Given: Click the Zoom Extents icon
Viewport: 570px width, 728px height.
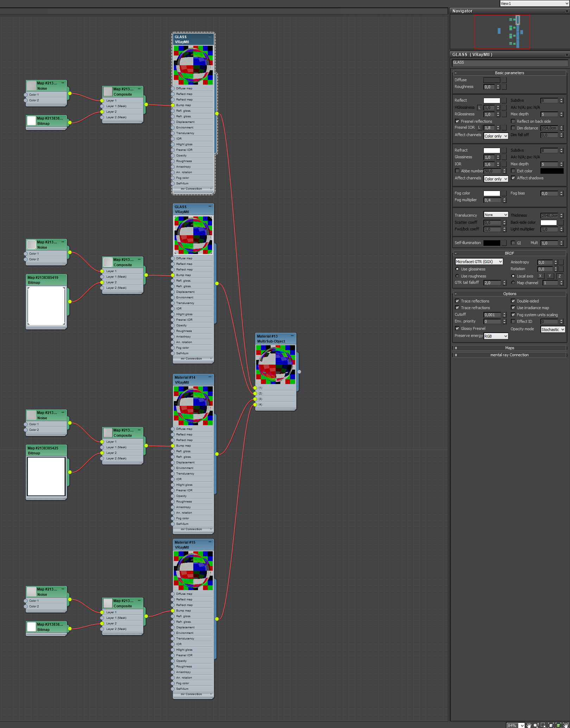Looking at the screenshot, I should click(x=551, y=725).
